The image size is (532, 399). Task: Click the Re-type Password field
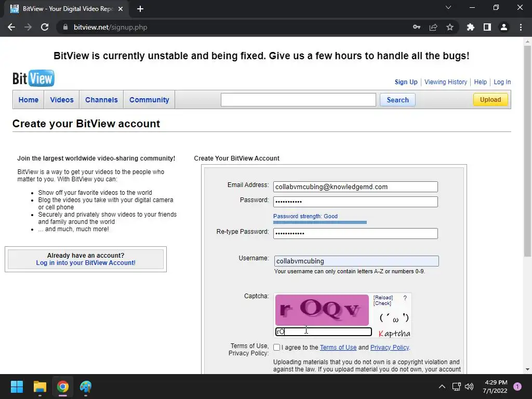[x=355, y=233]
